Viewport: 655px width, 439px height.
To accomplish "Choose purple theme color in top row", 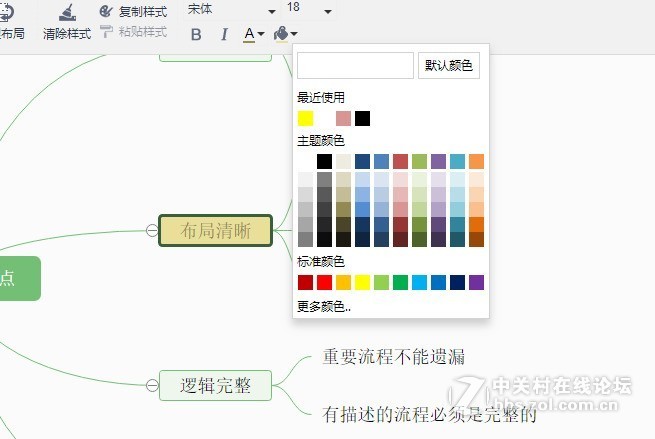I will coord(438,162).
